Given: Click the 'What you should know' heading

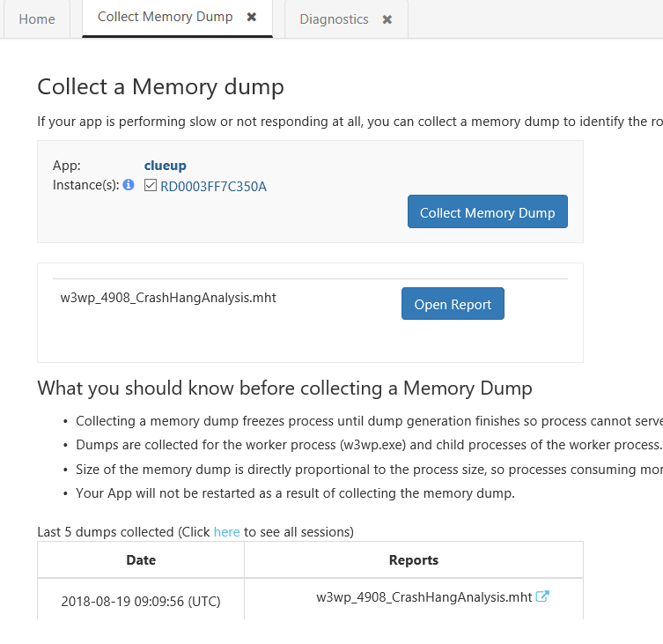Looking at the screenshot, I should click(284, 388).
